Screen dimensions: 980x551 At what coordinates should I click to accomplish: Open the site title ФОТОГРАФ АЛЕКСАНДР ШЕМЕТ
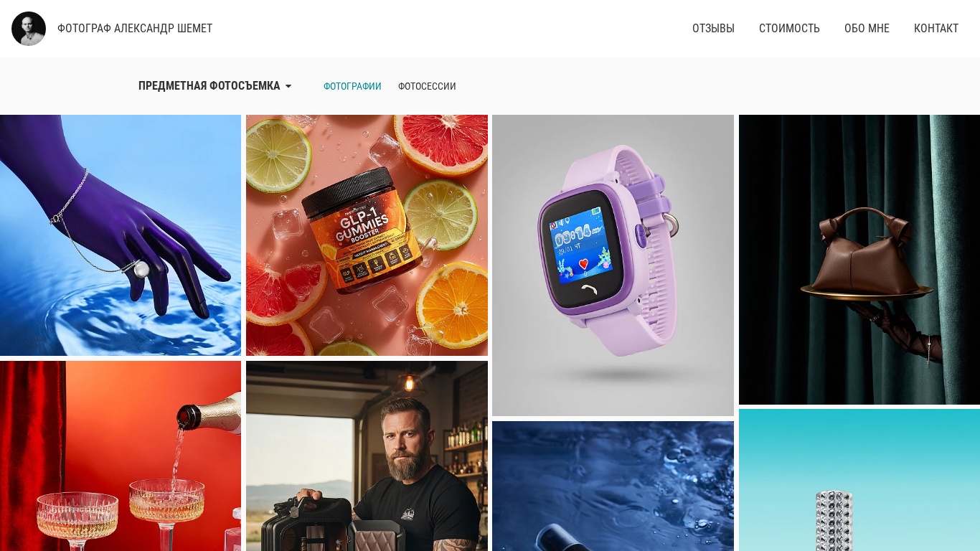tap(135, 29)
